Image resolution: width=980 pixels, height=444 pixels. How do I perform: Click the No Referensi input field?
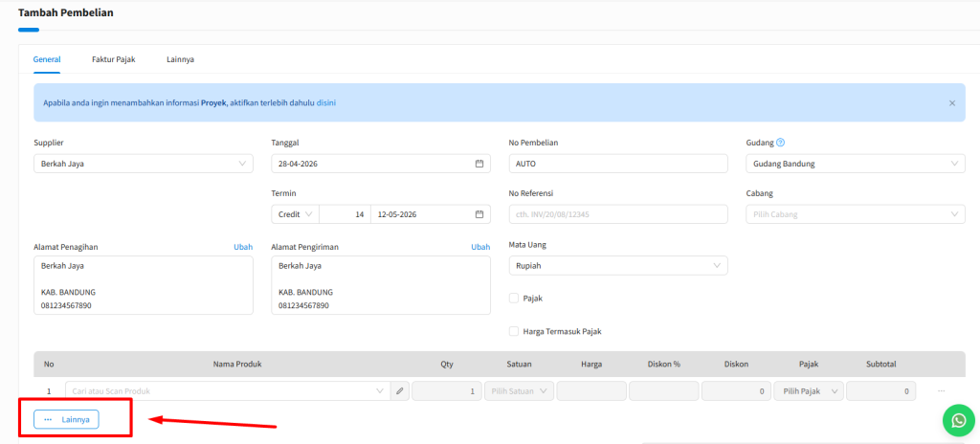617,214
